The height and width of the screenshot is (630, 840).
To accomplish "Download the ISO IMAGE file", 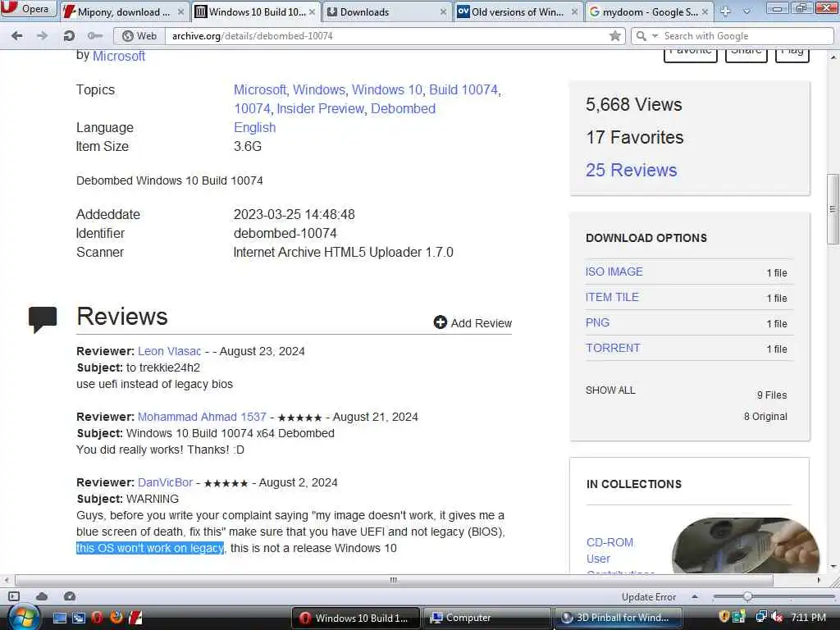I will point(614,272).
